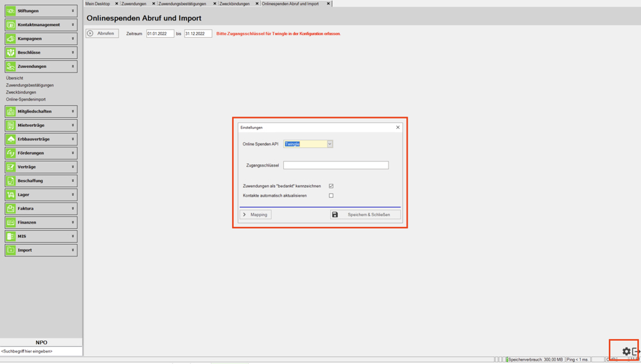Open Online-Spendenimport in the sidebar
641x364 pixels.
coord(26,99)
